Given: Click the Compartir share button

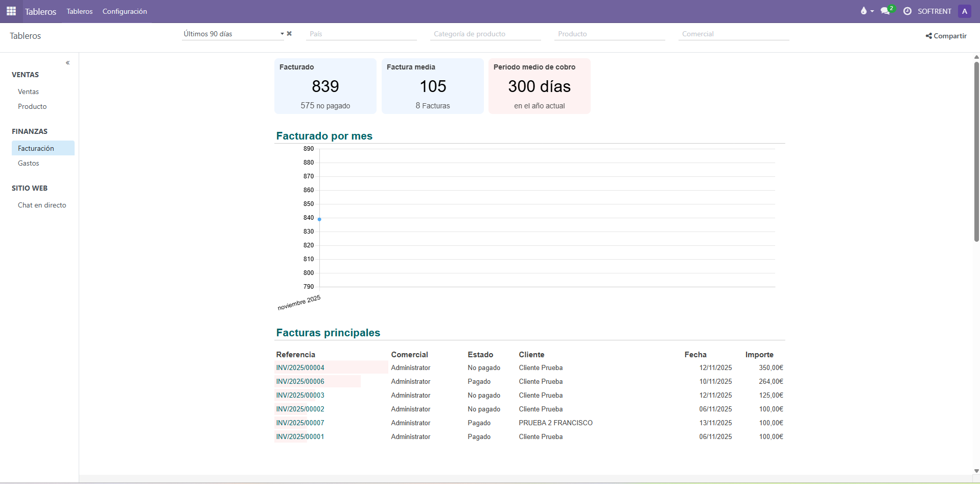Looking at the screenshot, I should [x=946, y=36].
